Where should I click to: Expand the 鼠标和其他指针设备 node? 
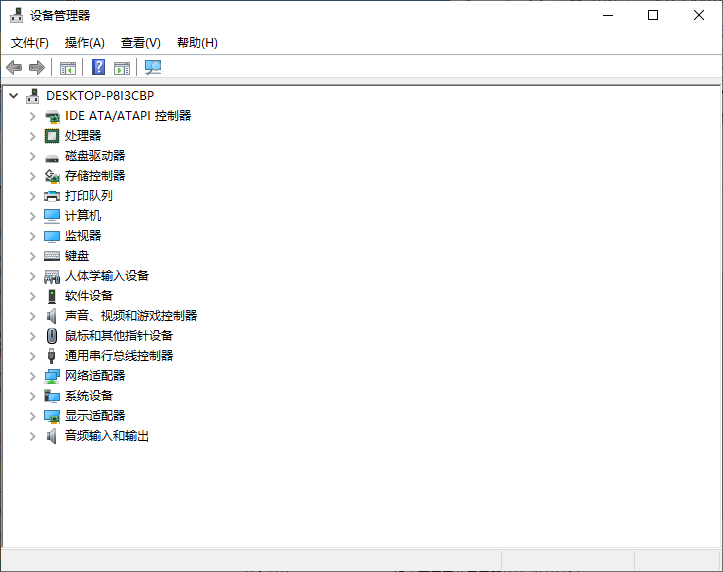[x=32, y=336]
